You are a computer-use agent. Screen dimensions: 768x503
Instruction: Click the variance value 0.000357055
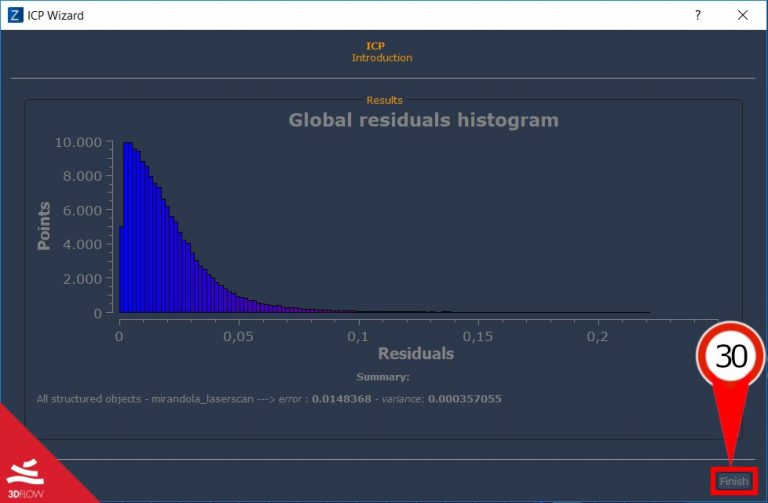click(464, 398)
